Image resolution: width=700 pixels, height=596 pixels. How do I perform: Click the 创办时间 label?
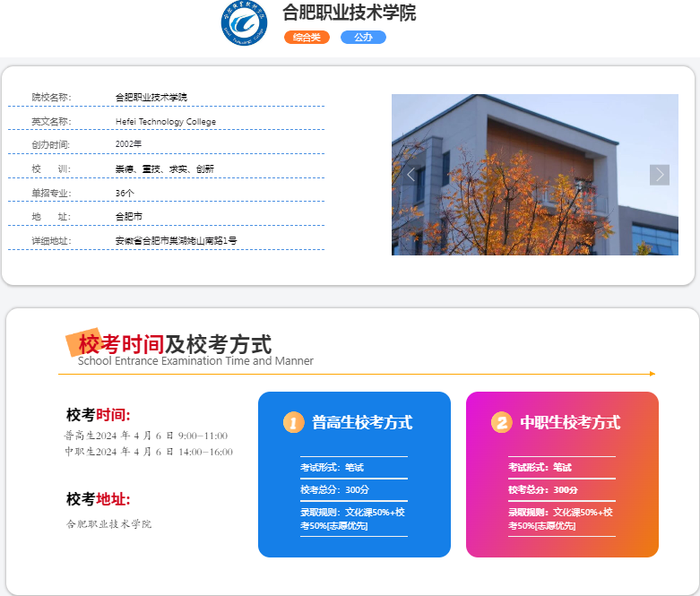[50, 144]
